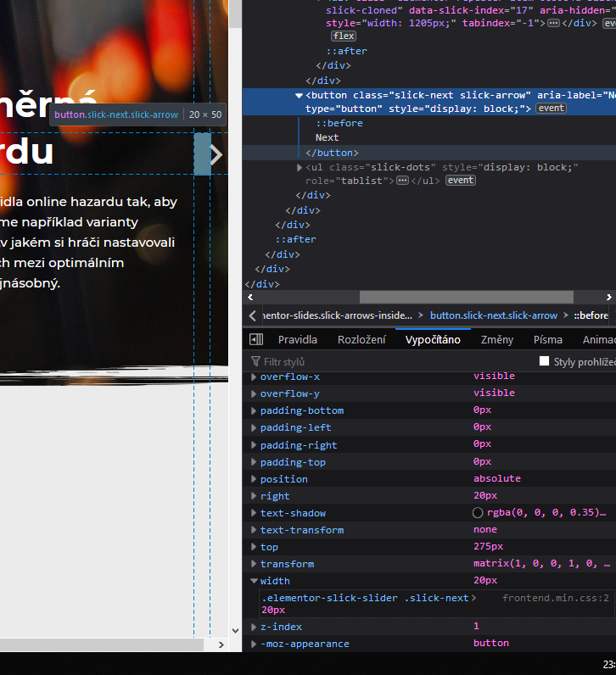
Task: Expand the transform property
Action: pyautogui.click(x=254, y=564)
